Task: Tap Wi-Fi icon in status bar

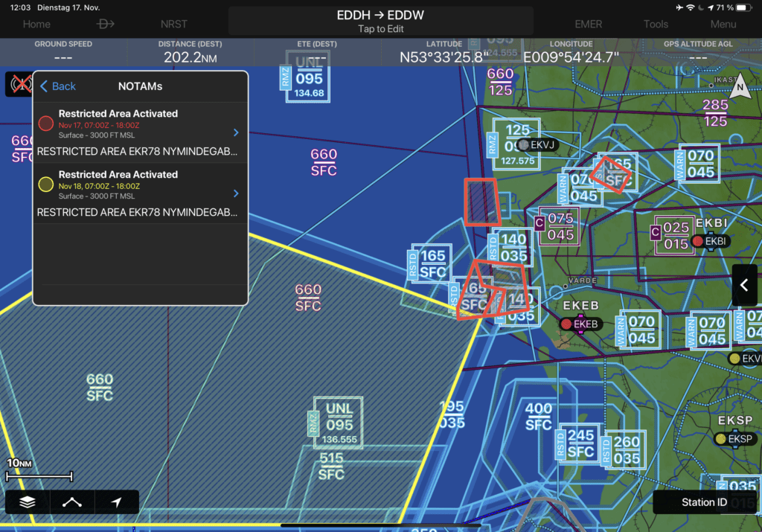Action: (690, 7)
